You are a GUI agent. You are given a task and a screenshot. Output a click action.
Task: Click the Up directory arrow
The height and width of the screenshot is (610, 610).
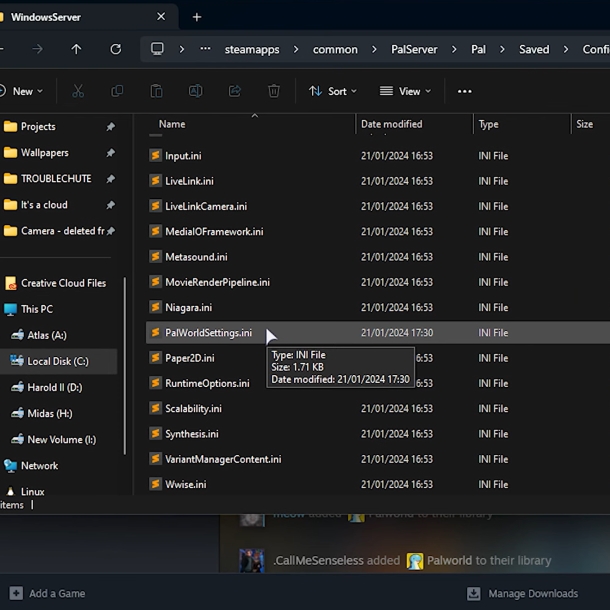coord(76,49)
